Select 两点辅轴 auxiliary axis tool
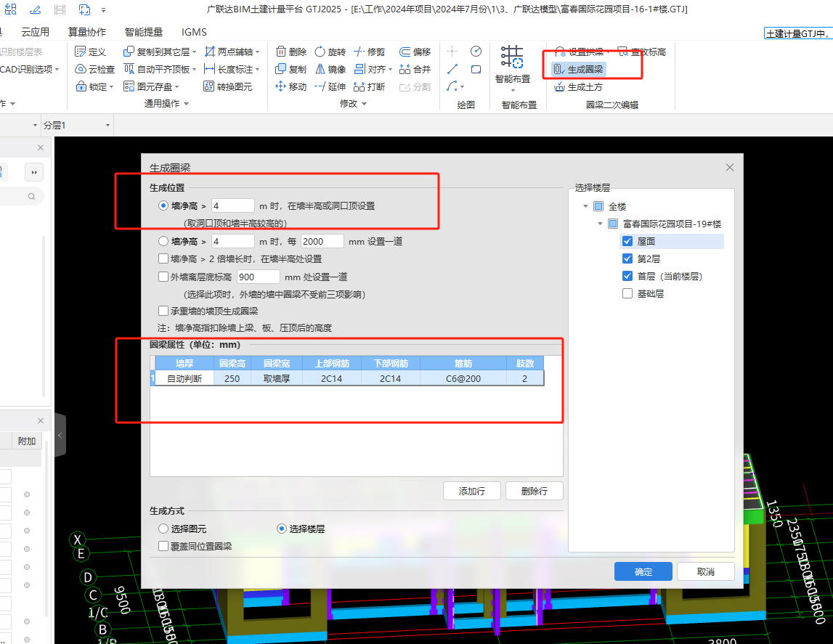Image resolution: width=833 pixels, height=644 pixels. (232, 52)
